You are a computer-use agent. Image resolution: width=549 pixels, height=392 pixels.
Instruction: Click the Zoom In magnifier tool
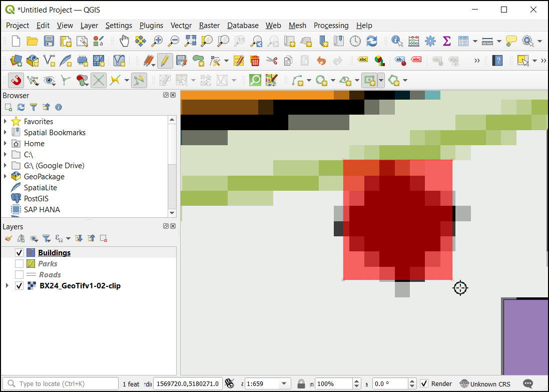[157, 41]
